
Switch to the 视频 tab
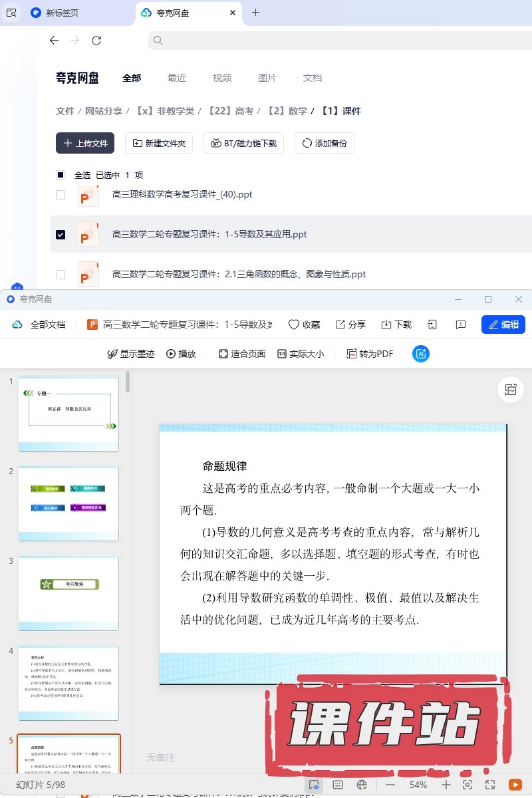222,78
